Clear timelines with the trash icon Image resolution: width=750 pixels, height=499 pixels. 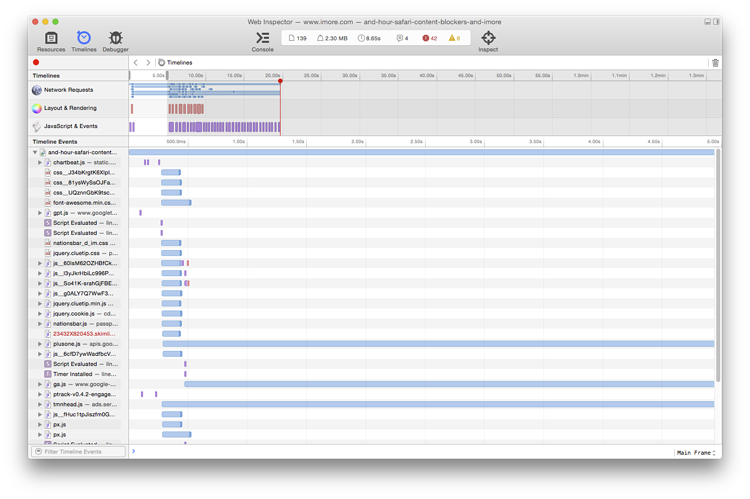715,63
